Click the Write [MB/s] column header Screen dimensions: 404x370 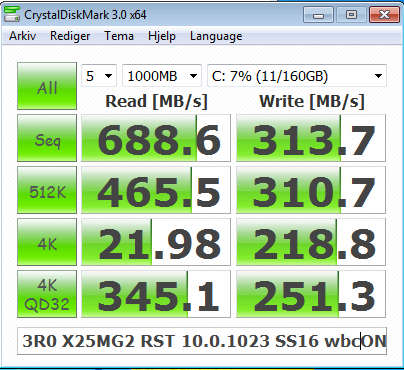coord(312,101)
